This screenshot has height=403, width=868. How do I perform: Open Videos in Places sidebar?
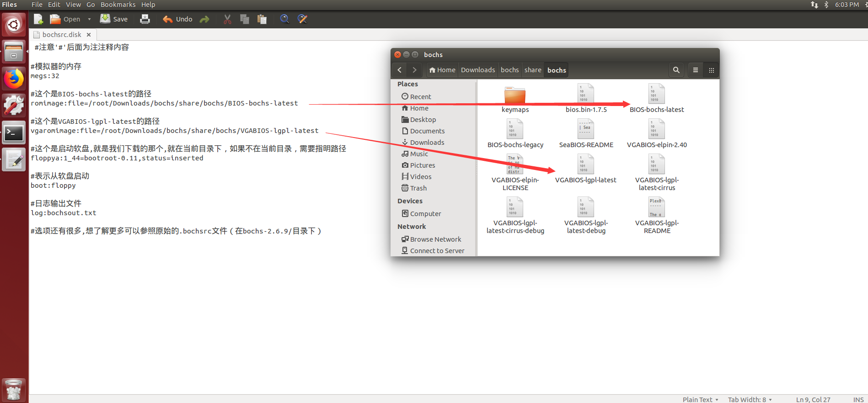[417, 177]
